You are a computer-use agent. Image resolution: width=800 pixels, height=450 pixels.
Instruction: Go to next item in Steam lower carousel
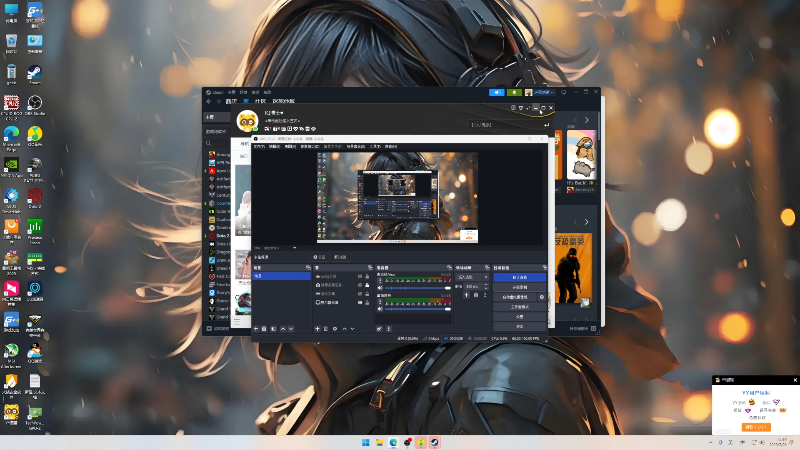(x=586, y=222)
